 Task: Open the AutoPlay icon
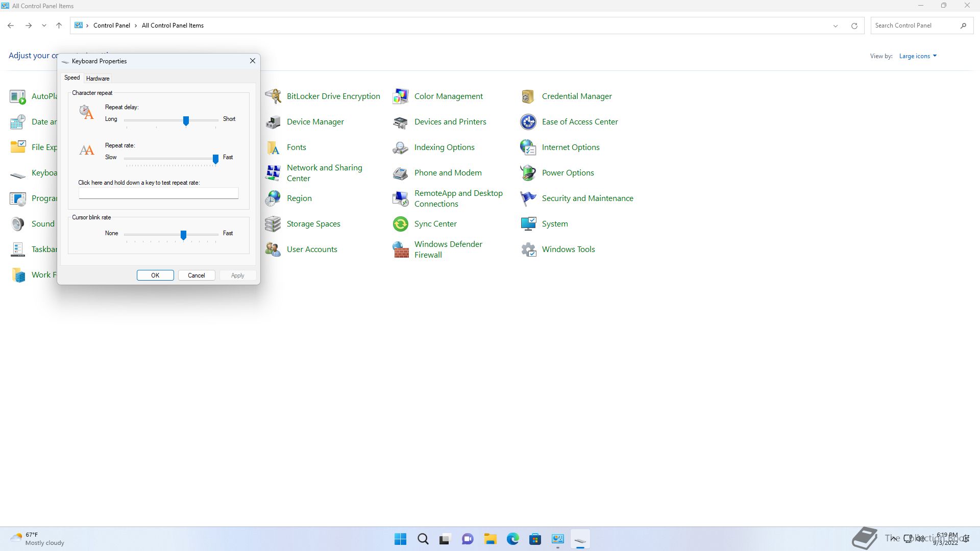click(18, 96)
